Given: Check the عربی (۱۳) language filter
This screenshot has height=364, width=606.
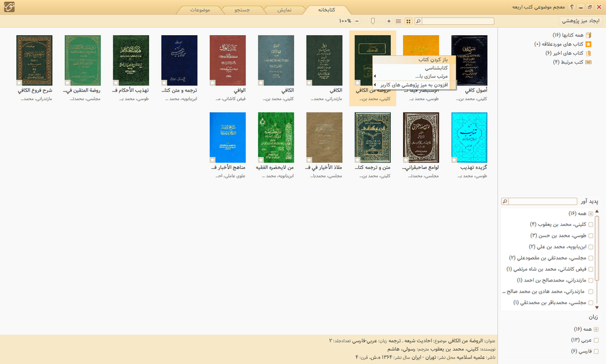Looking at the screenshot, I should click(x=596, y=340).
